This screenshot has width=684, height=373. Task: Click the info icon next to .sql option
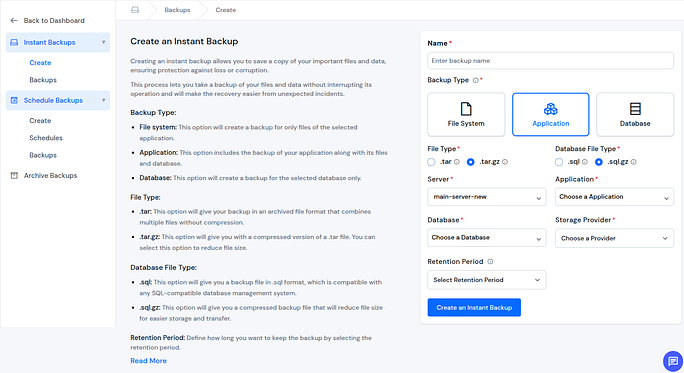coord(585,162)
